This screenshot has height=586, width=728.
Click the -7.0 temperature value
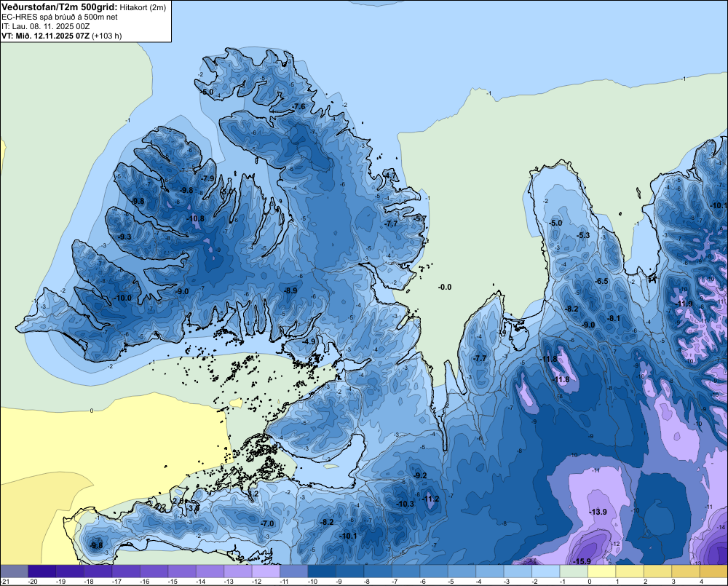tap(267, 523)
